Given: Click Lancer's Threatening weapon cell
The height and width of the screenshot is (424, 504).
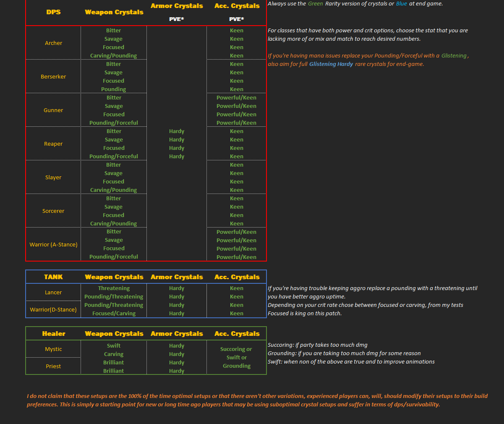Looking at the screenshot, I should pyautogui.click(x=114, y=288).
